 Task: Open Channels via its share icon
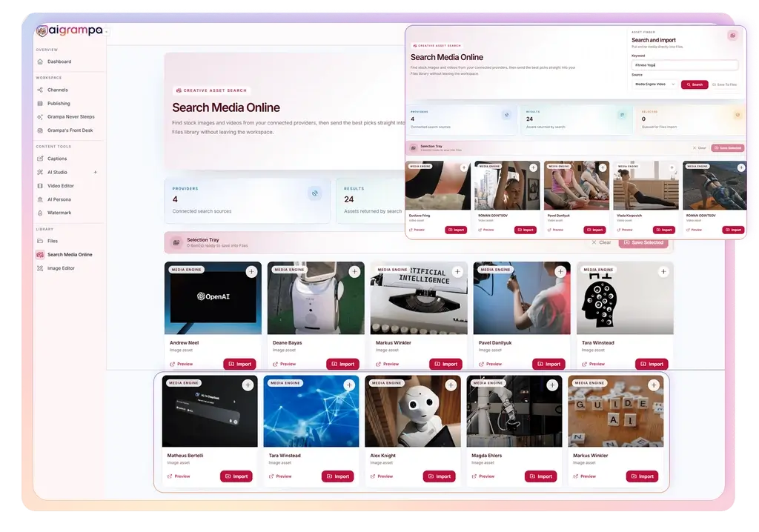(40, 90)
